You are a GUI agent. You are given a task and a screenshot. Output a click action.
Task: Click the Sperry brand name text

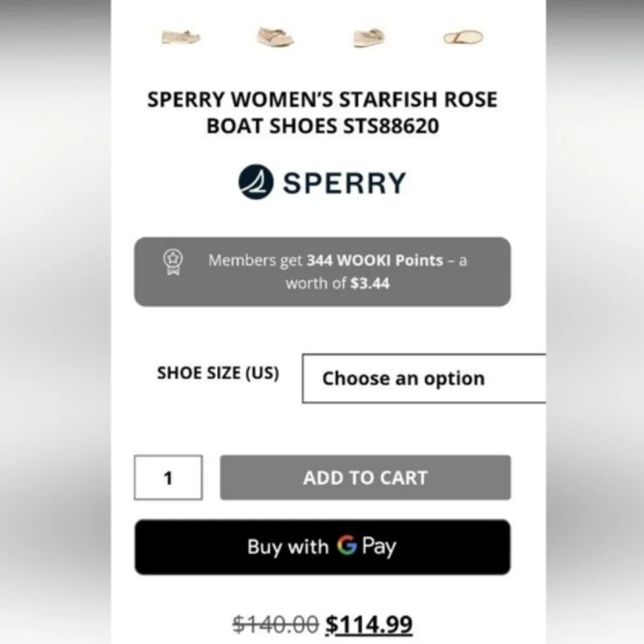click(x=343, y=182)
